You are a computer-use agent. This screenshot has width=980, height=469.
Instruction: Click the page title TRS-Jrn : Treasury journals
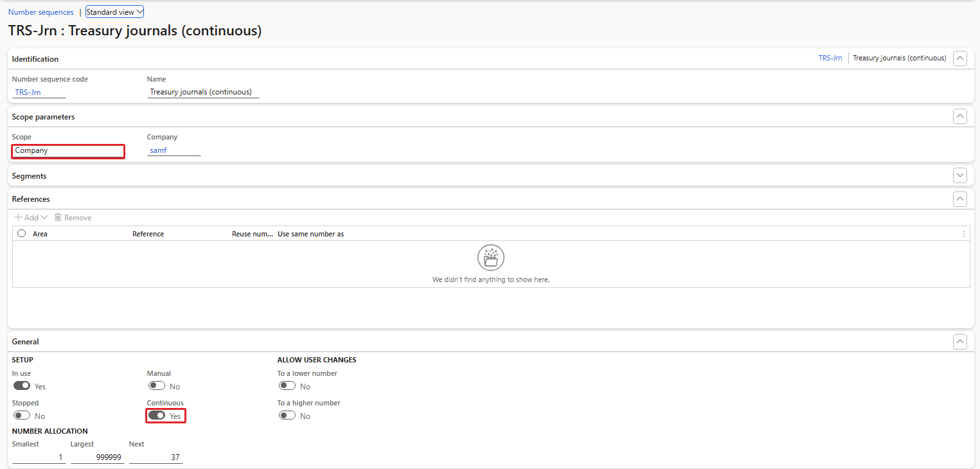tap(135, 31)
